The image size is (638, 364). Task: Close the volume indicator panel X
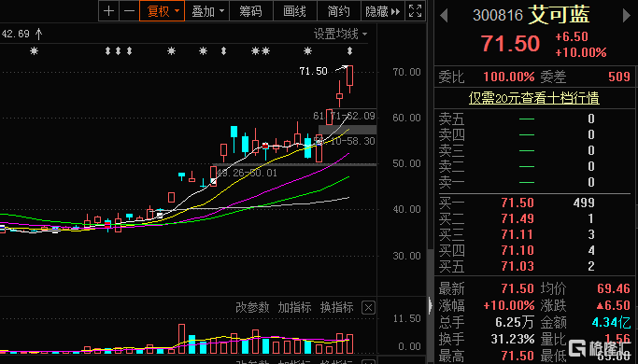point(368,307)
